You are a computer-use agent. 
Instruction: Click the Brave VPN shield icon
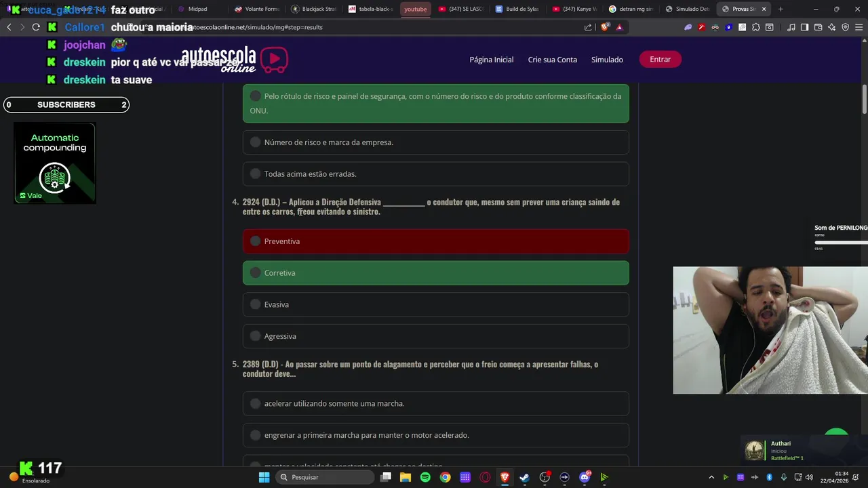coord(845,27)
